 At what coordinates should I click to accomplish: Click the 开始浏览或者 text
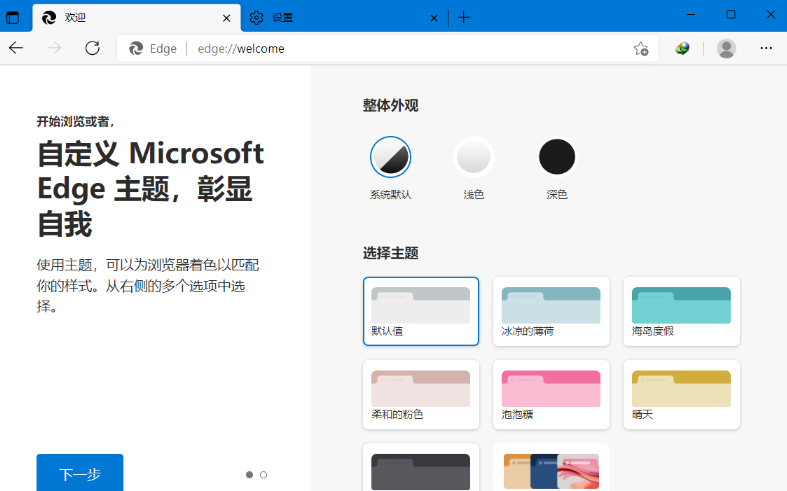click(x=75, y=121)
